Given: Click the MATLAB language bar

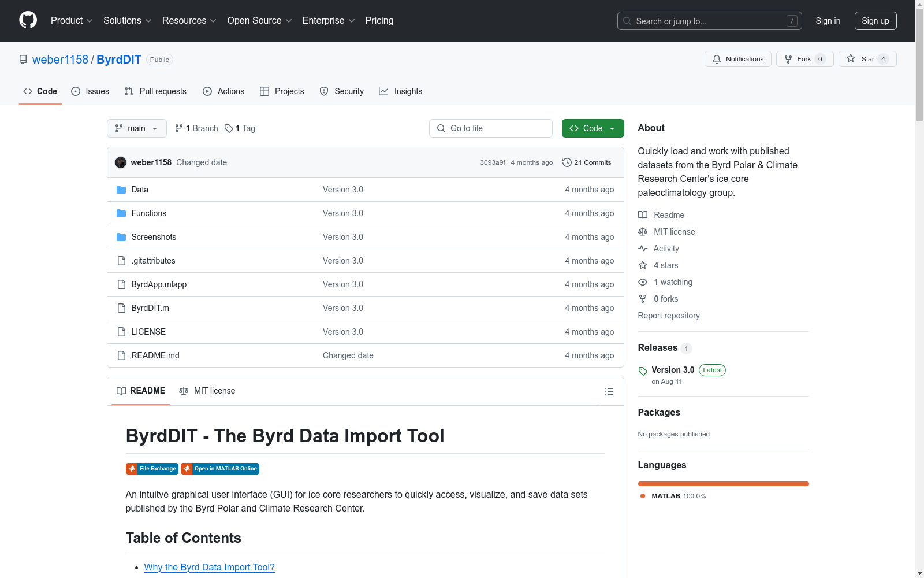Looking at the screenshot, I should point(724,484).
